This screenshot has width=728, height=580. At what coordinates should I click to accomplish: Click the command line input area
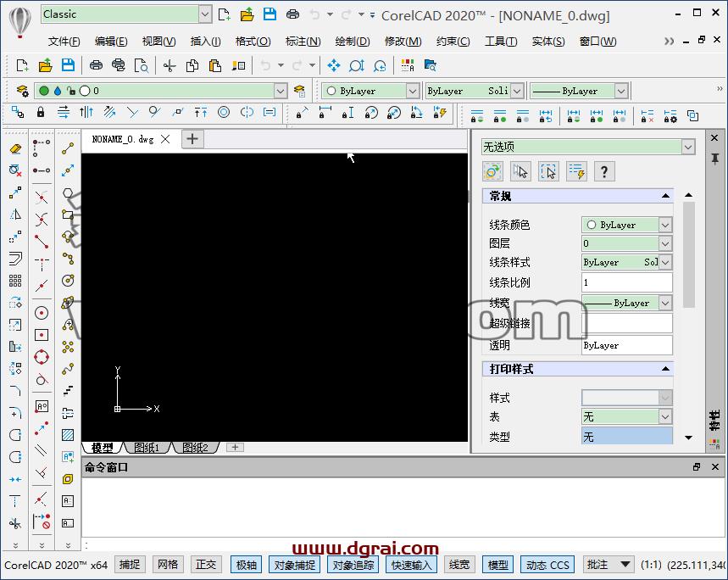404,545
